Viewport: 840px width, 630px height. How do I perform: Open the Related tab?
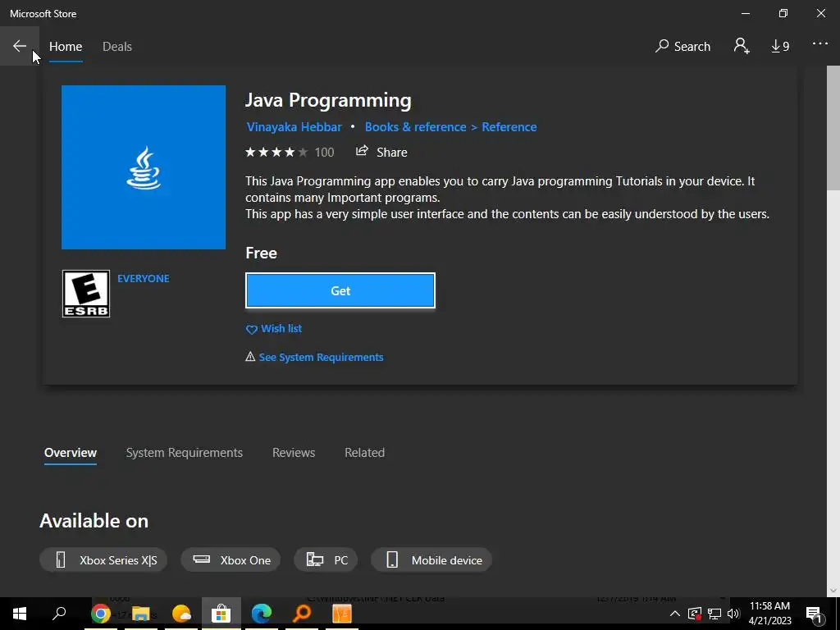pyautogui.click(x=364, y=453)
